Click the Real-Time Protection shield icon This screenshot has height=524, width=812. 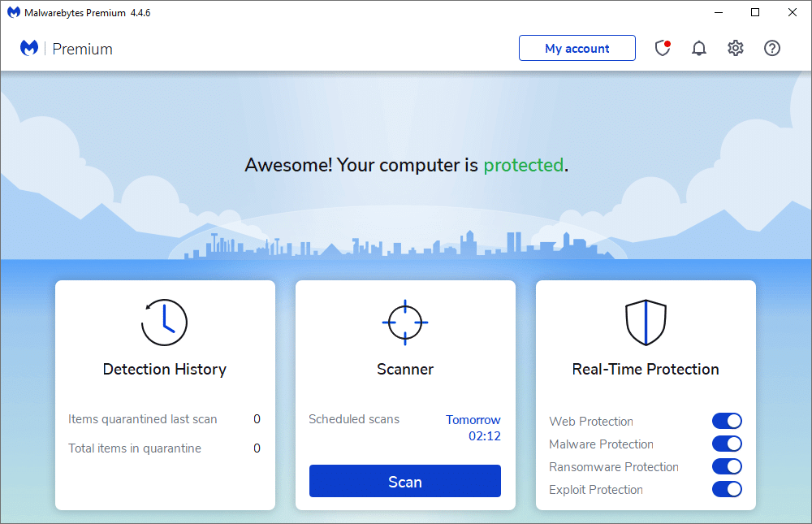[646, 322]
